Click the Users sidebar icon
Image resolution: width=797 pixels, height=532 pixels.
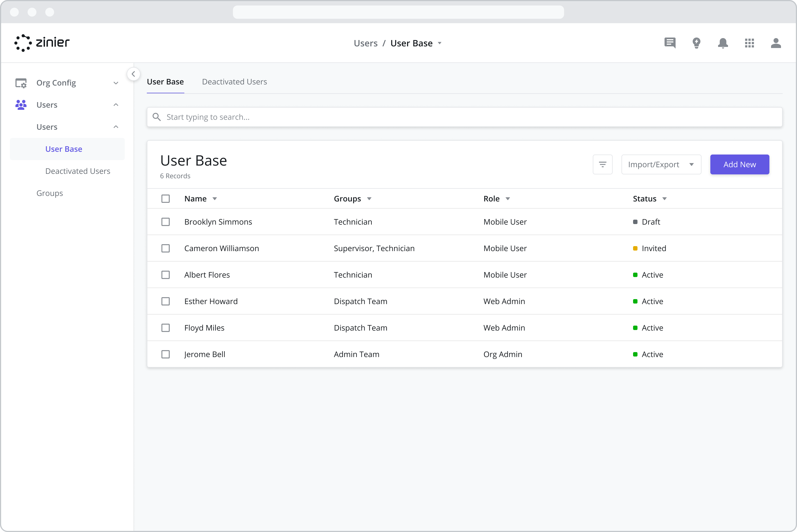[21, 104]
